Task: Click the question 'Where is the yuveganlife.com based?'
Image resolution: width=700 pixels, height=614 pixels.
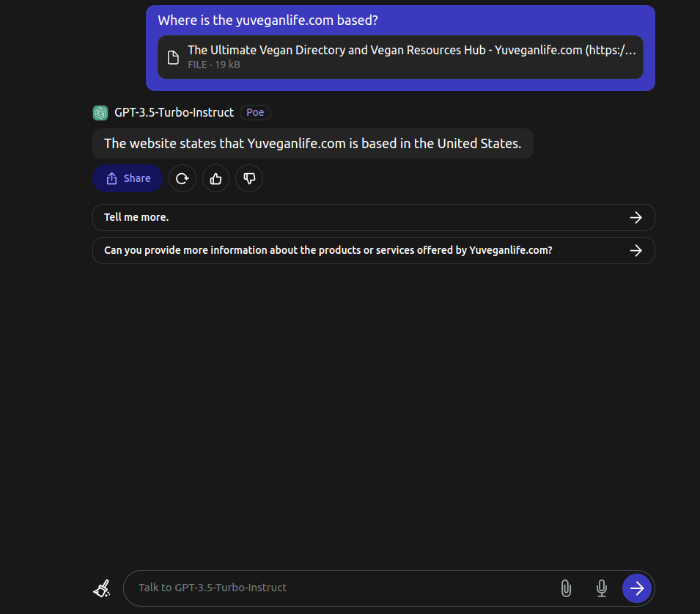Action: 268,20
